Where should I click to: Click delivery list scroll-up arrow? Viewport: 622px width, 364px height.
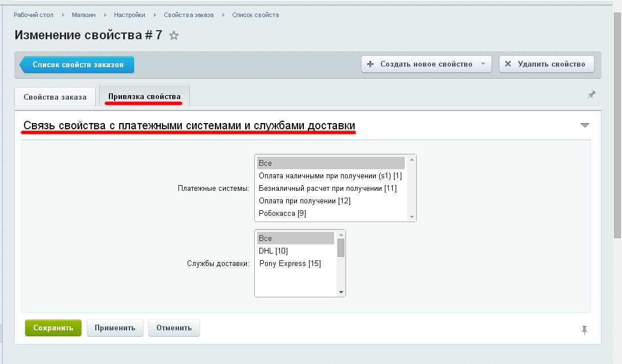[341, 235]
